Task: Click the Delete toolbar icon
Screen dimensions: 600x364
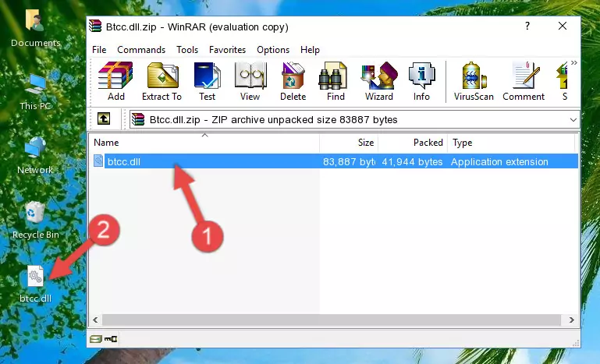Action: pyautogui.click(x=293, y=81)
